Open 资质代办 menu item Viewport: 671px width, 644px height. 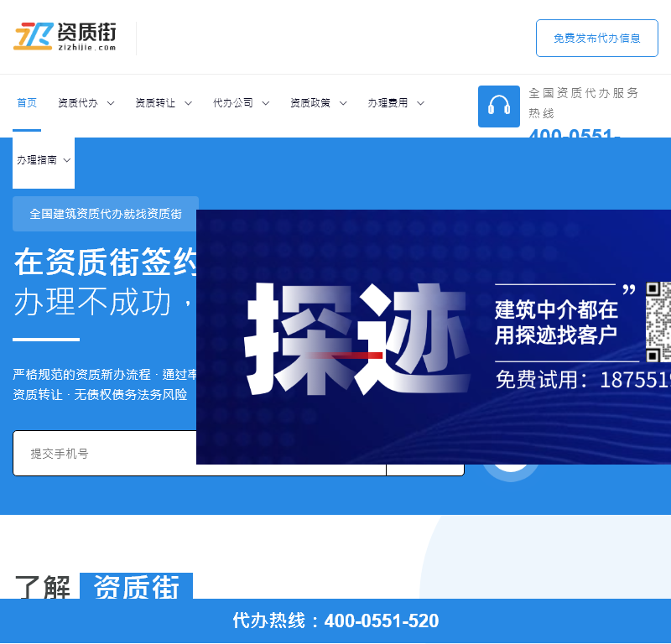coord(78,102)
